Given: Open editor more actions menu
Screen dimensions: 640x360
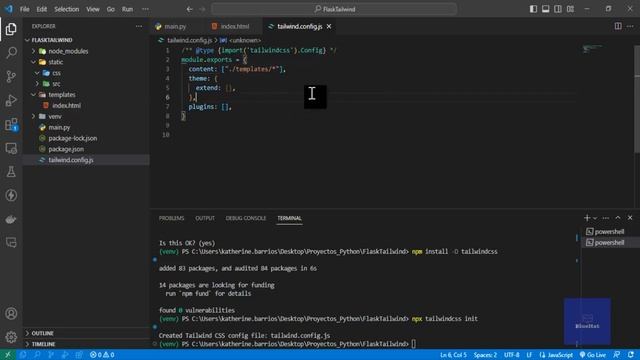Looking at the screenshot, I should (x=630, y=26).
